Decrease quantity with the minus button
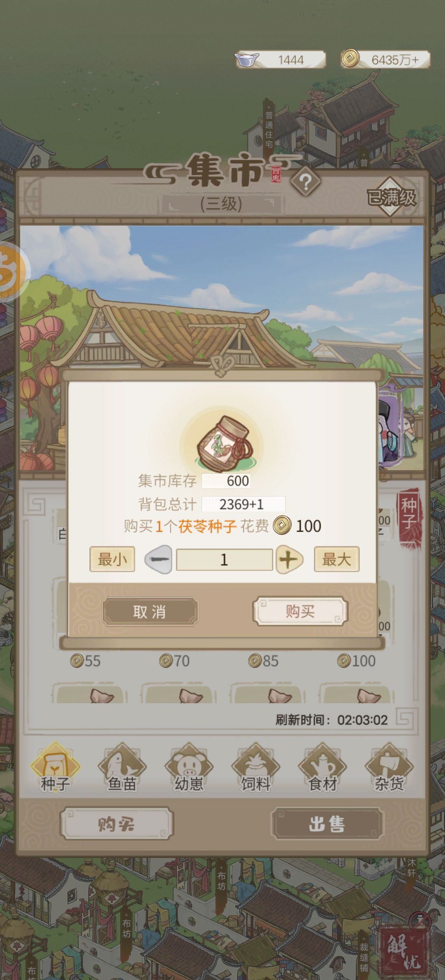The width and height of the screenshot is (445, 980). click(159, 559)
